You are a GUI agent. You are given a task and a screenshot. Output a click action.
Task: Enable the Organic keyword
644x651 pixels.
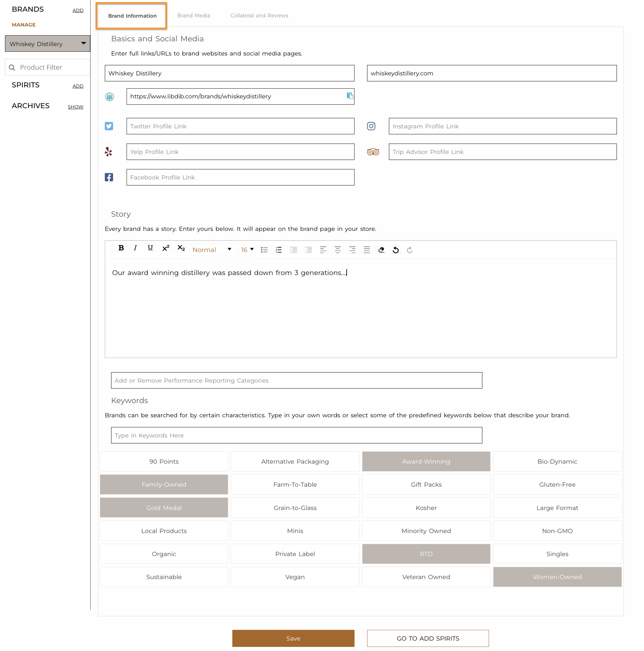coord(164,554)
